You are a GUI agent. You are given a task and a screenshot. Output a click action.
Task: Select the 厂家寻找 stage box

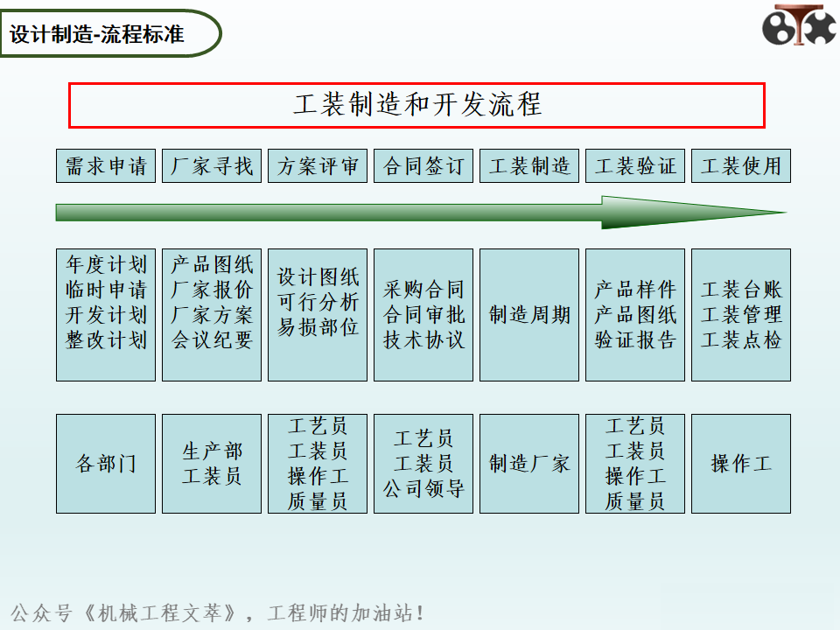(x=212, y=166)
